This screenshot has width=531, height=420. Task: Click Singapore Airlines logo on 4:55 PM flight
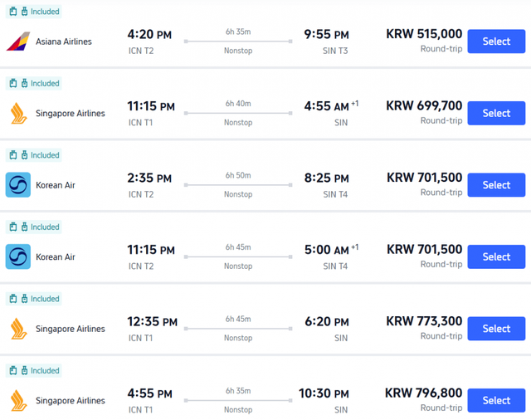[18, 400]
